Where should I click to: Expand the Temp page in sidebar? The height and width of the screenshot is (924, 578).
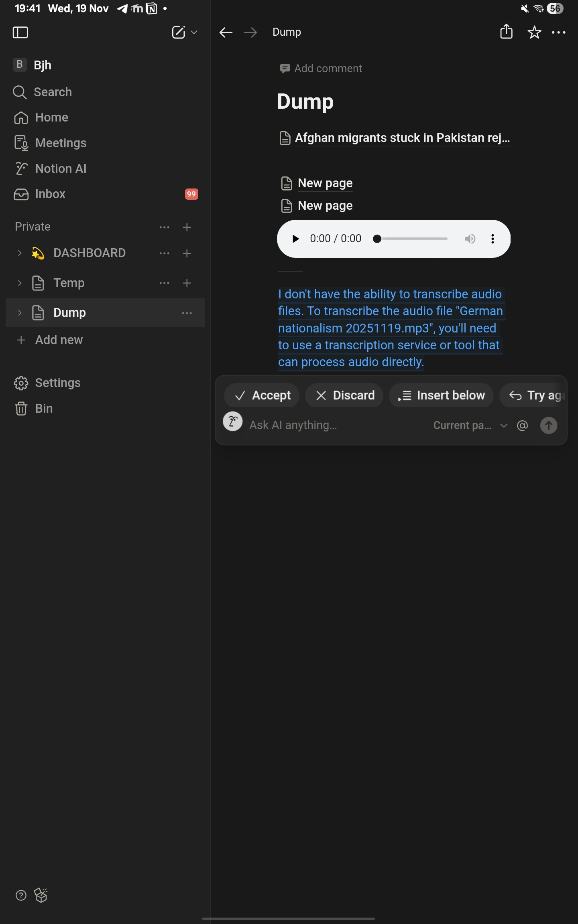(20, 283)
